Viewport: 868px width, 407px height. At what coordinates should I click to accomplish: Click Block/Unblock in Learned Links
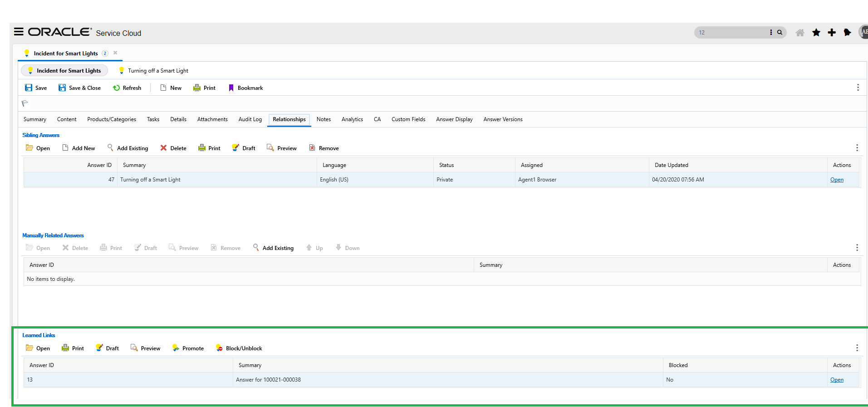(239, 348)
